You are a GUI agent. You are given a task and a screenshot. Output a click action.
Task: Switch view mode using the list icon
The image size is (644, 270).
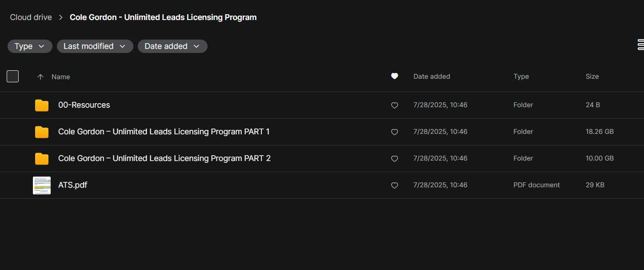tap(640, 44)
